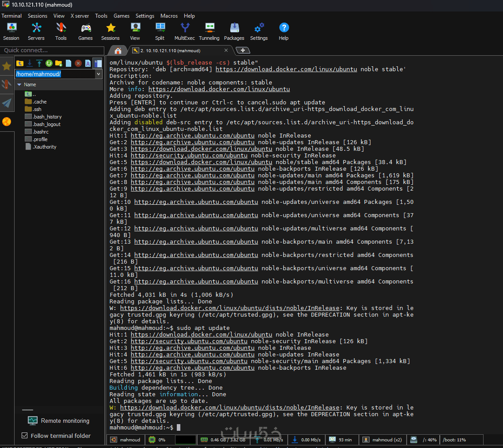Open the Packages toolbar icon
This screenshot has width=503, height=448.
(x=234, y=31)
